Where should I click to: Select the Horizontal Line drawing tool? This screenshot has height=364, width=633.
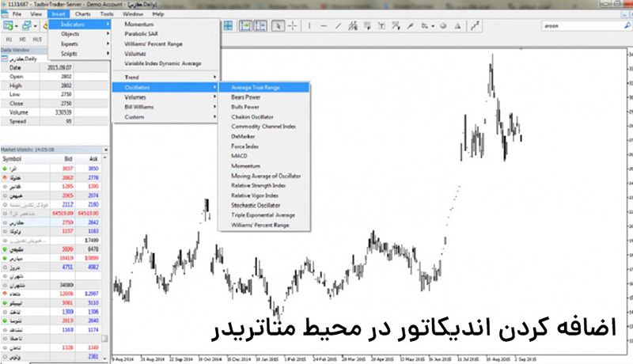click(x=324, y=26)
